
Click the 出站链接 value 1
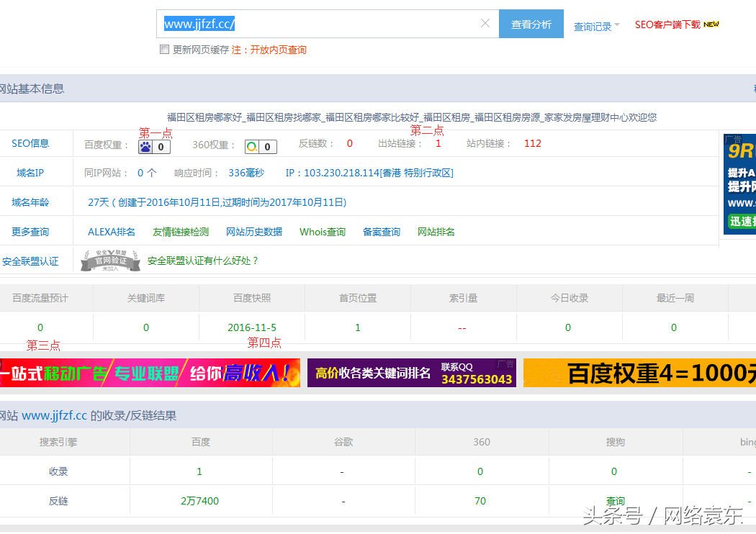point(438,143)
